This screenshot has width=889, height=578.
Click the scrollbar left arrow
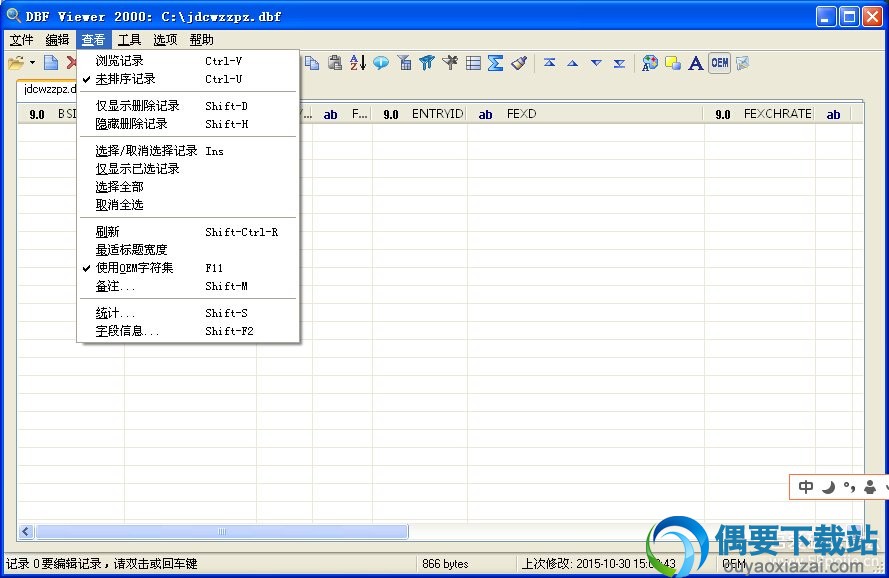click(26, 531)
